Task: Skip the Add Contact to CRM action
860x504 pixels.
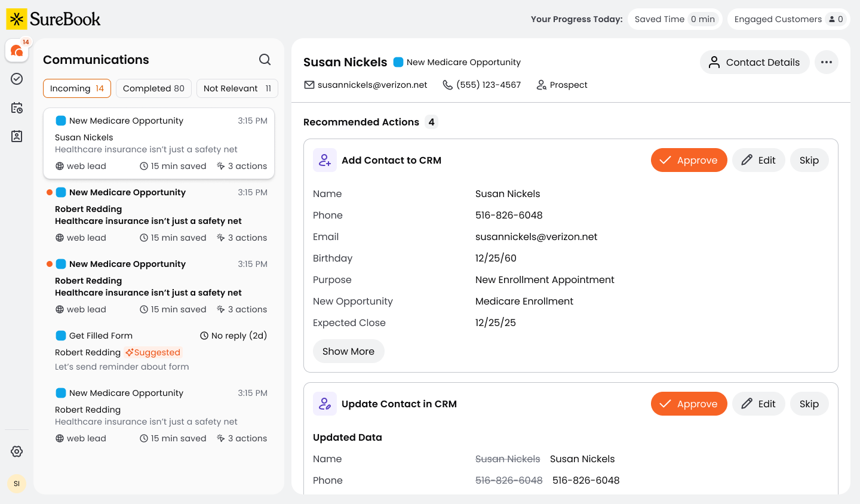Action: (809, 160)
